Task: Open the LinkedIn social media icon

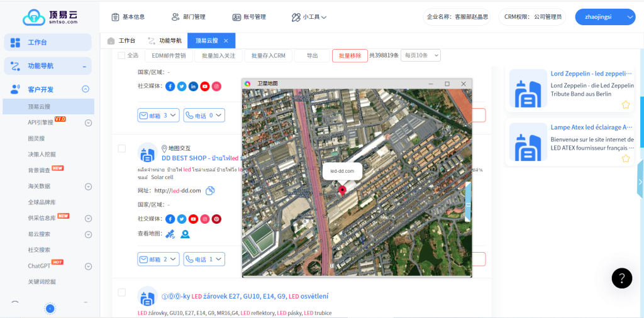Action: [x=193, y=86]
